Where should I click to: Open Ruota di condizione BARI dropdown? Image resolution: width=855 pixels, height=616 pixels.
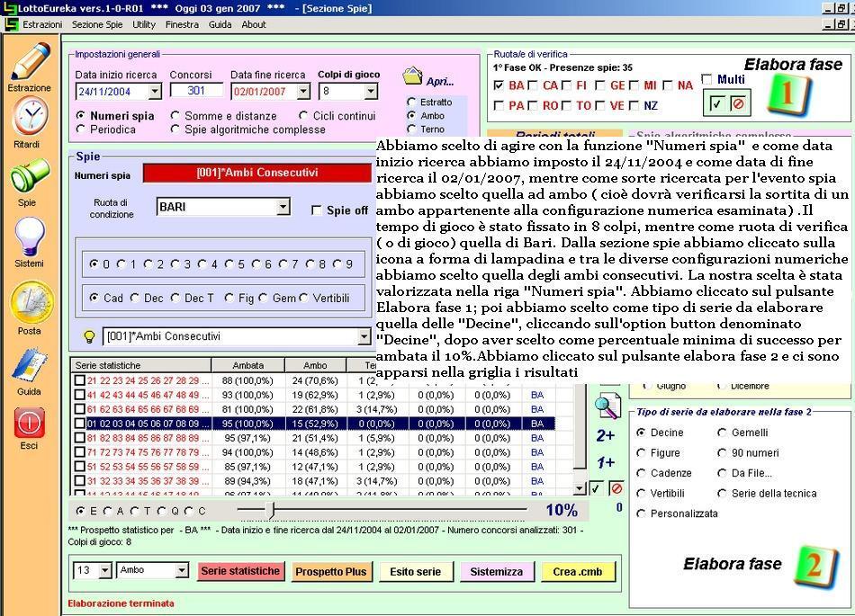tap(283, 207)
